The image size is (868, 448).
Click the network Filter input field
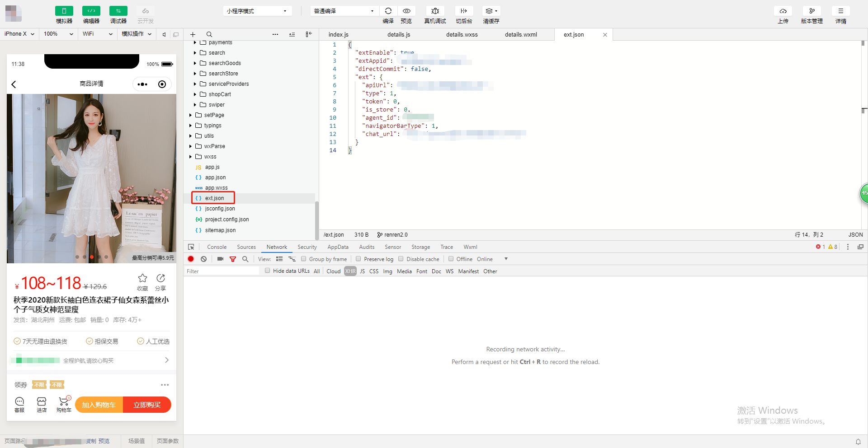(x=222, y=271)
